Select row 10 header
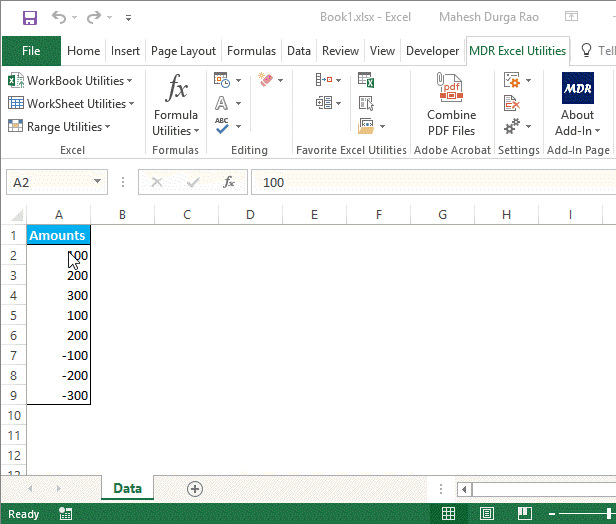Screen dimensions: 616x524 13,416
